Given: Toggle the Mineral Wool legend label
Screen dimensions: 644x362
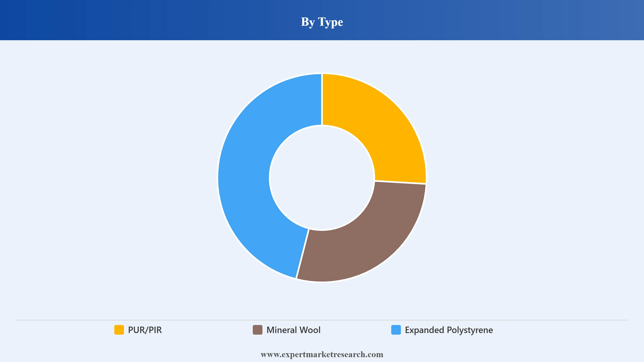Looking at the screenshot, I should (x=294, y=330).
